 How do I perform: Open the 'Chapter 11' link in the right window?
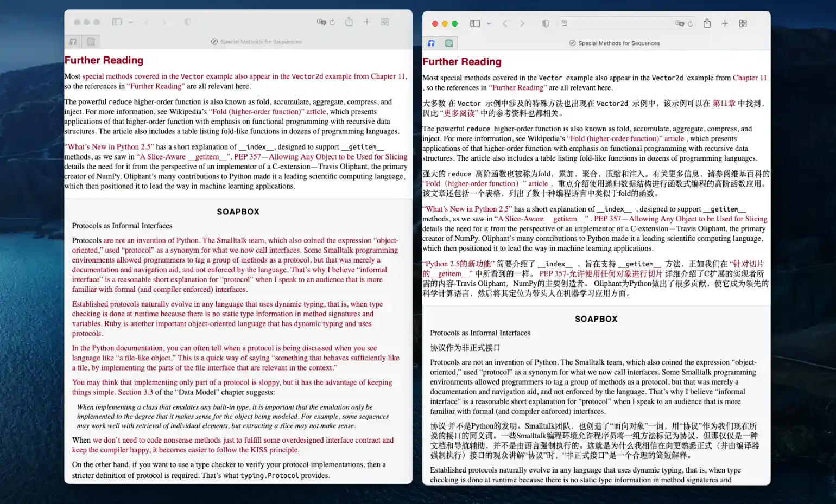(x=750, y=78)
